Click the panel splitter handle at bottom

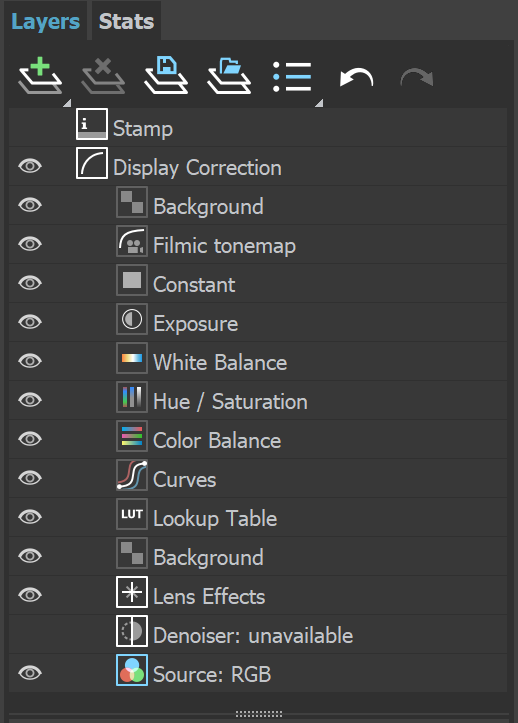[x=259, y=714]
